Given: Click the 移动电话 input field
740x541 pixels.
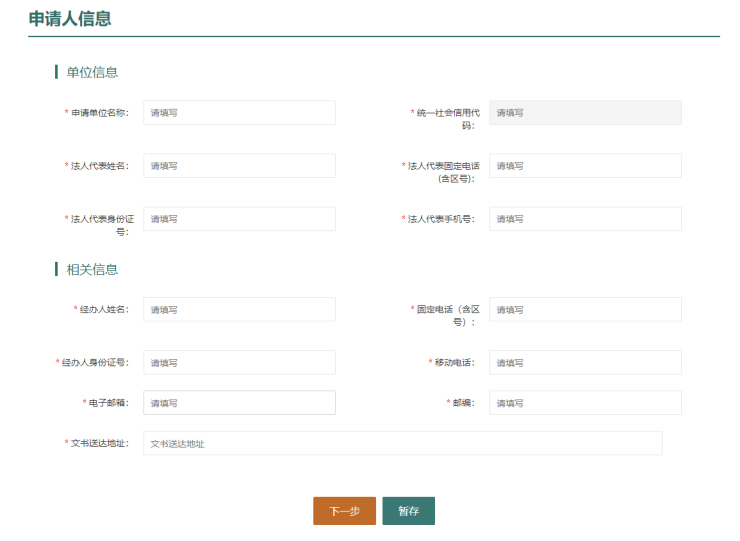Looking at the screenshot, I should [585, 363].
